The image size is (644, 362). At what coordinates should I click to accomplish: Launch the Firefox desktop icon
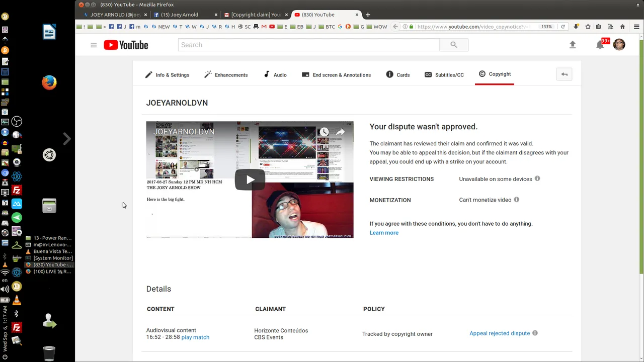pos(49,82)
